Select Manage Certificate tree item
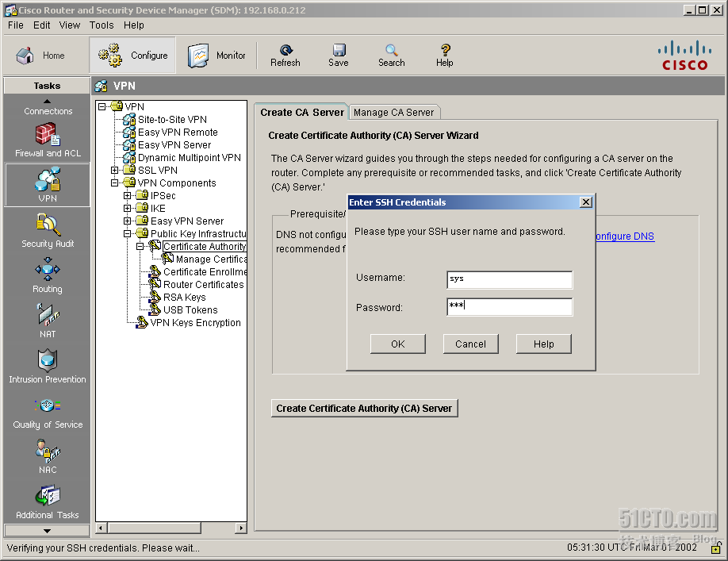728x561 pixels. pyautogui.click(x=211, y=259)
